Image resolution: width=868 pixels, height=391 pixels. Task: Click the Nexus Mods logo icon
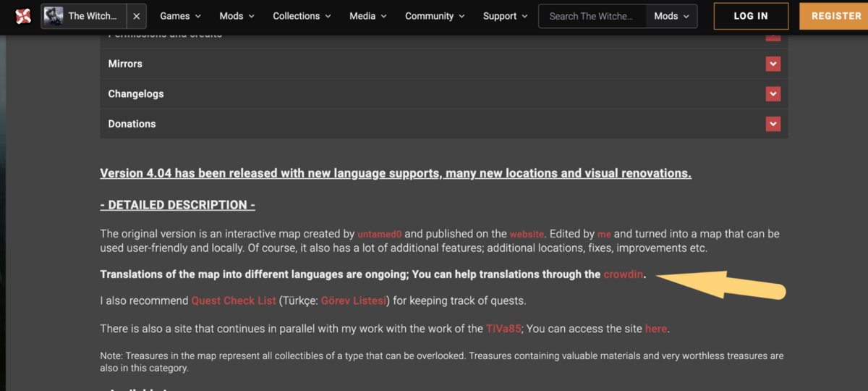tap(23, 16)
